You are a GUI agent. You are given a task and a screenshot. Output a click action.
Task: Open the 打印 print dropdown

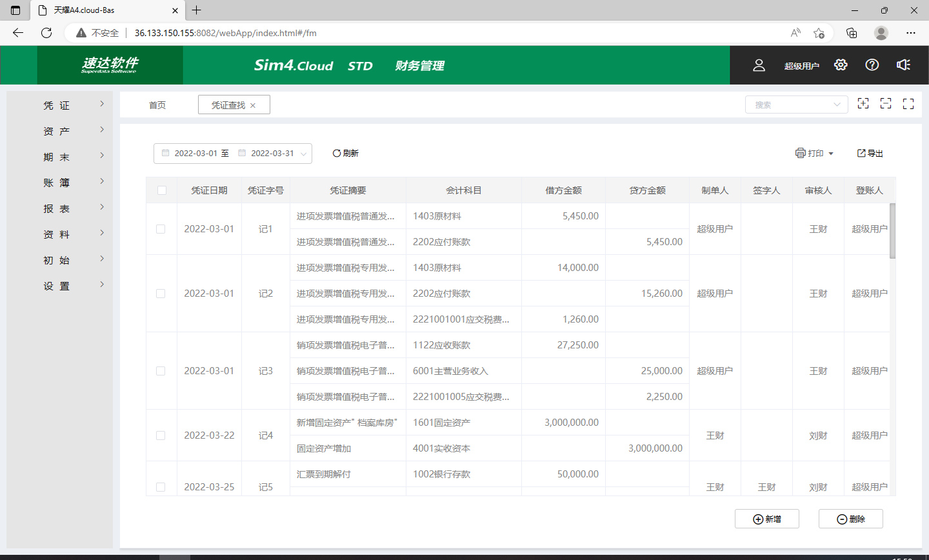click(815, 154)
